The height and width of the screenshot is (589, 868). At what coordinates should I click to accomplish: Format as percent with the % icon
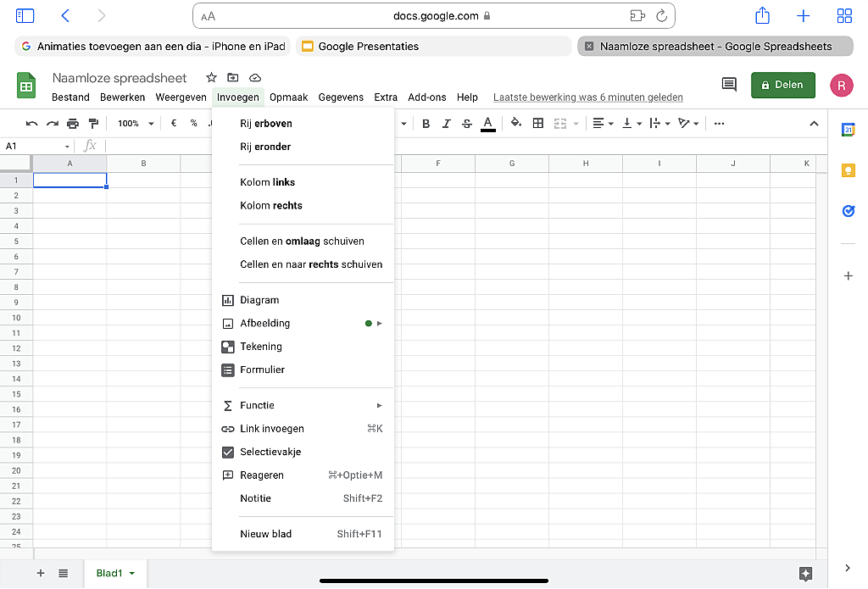coord(194,124)
